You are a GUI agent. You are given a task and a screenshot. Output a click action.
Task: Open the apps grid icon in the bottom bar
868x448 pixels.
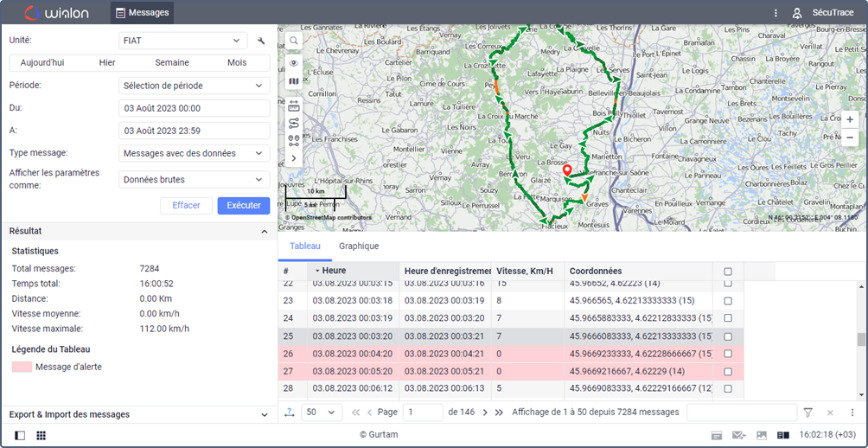(x=41, y=435)
